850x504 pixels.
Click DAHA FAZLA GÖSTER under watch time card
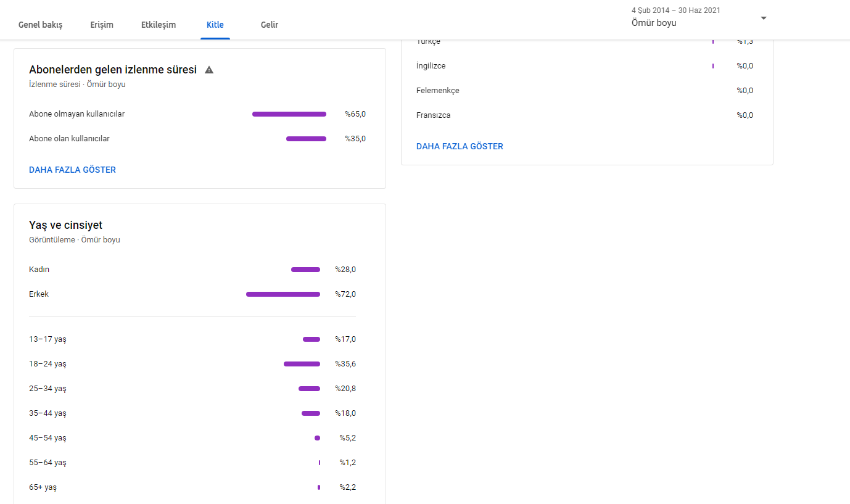pos(72,170)
